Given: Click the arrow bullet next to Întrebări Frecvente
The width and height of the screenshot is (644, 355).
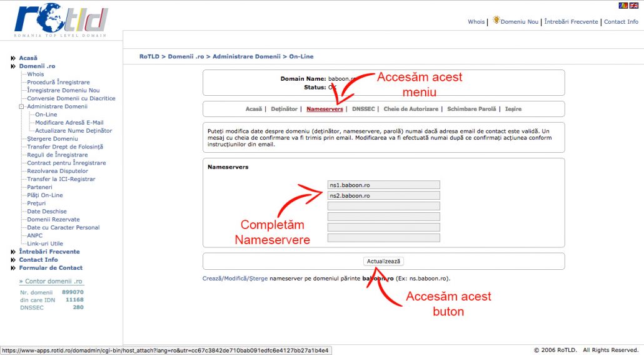Looking at the screenshot, I should [13, 252].
